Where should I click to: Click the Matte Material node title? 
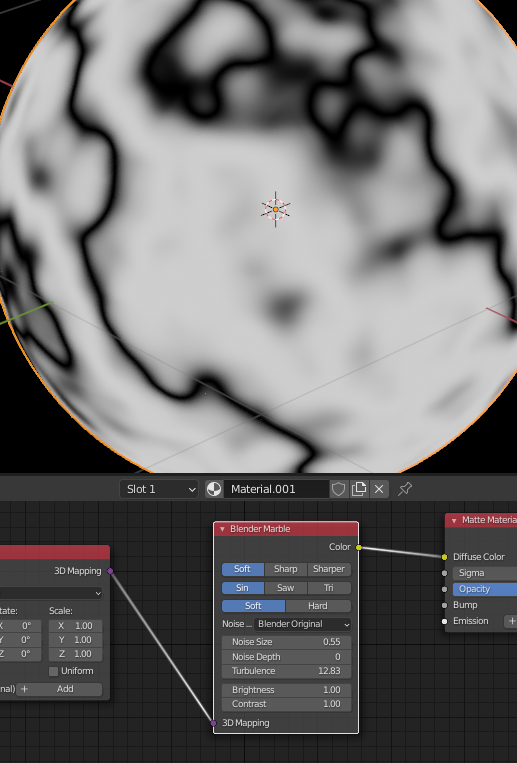(x=489, y=520)
